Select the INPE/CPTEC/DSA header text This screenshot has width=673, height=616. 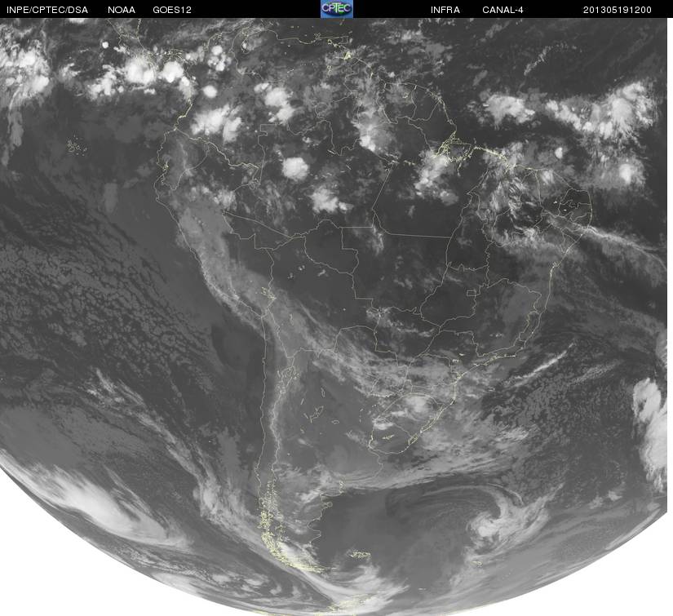(47, 10)
